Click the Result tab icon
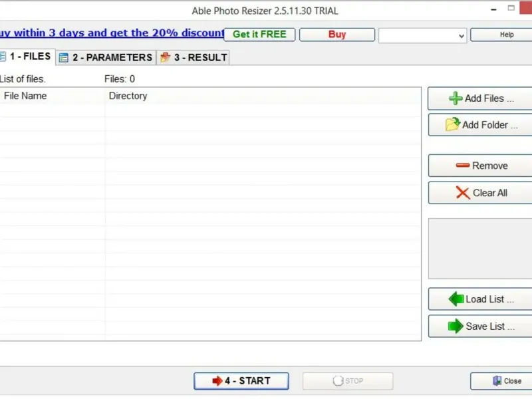 pyautogui.click(x=165, y=57)
